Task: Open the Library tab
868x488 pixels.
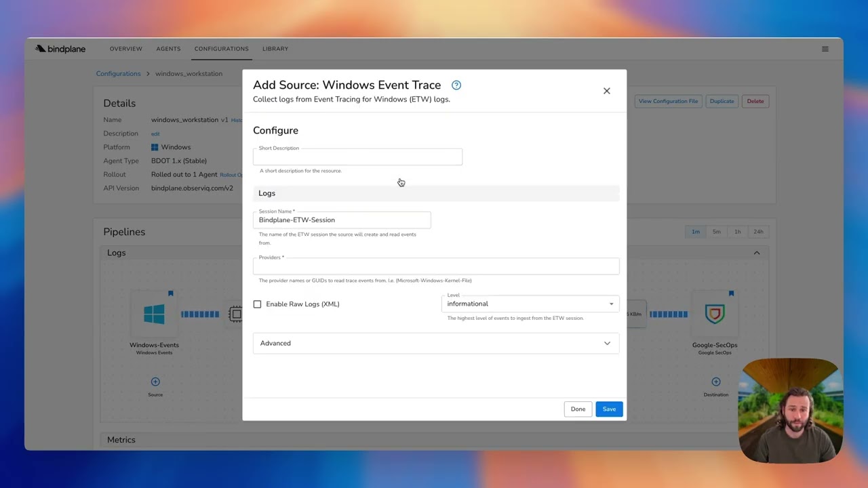Action: click(x=275, y=49)
